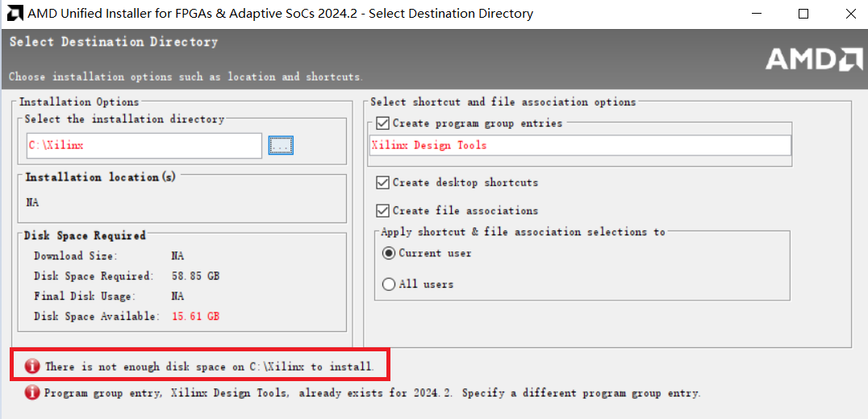The height and width of the screenshot is (419, 868).
Task: Choose the All users radio option
Action: tap(389, 284)
